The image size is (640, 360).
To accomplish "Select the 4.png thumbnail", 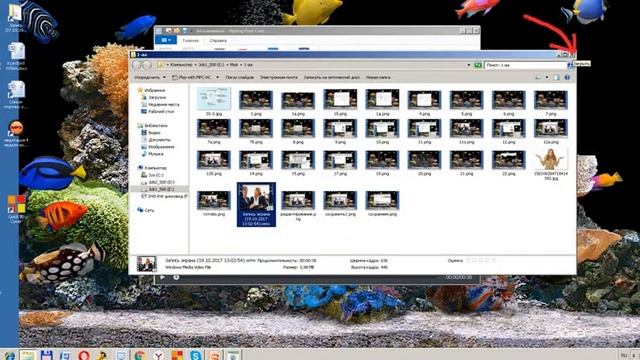I will click(x=424, y=100).
